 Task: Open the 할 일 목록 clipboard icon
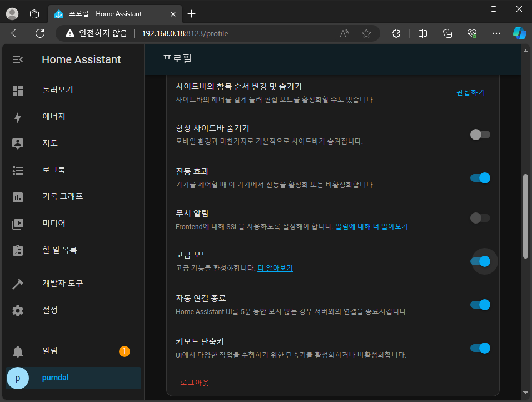18,250
